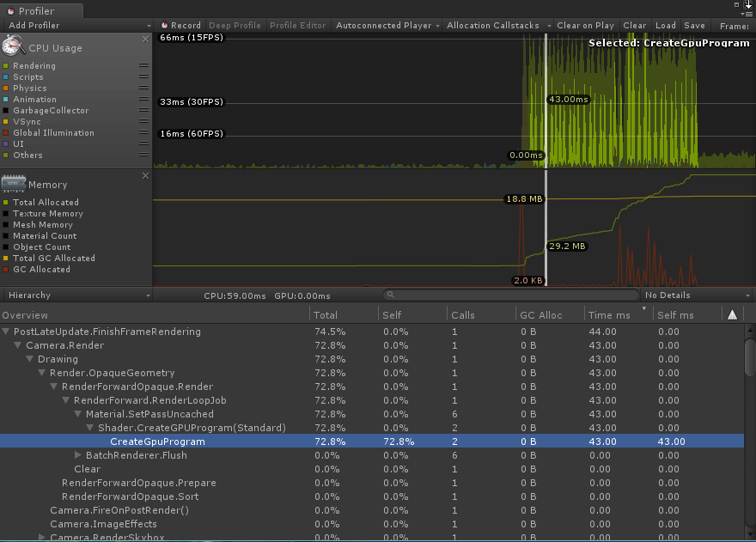756x542 pixels.
Task: Enable Deep Profile mode
Action: (235, 26)
